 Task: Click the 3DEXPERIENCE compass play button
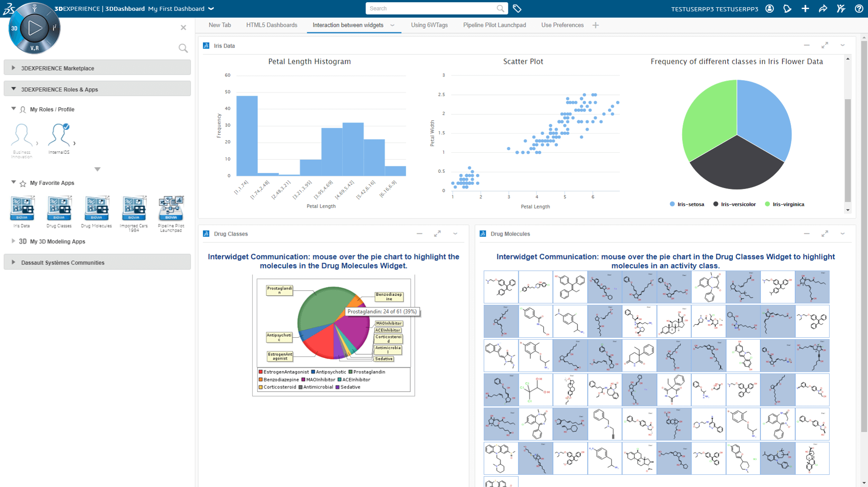pos(34,28)
